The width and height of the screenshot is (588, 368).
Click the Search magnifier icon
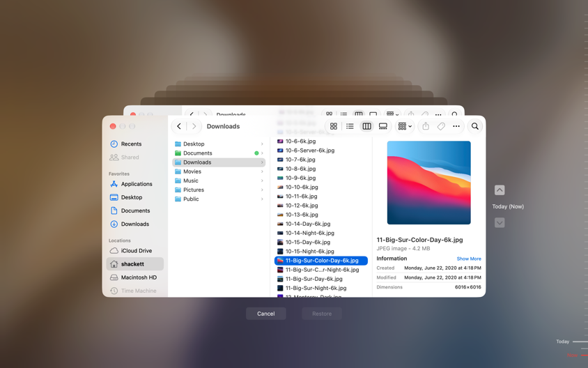click(474, 126)
